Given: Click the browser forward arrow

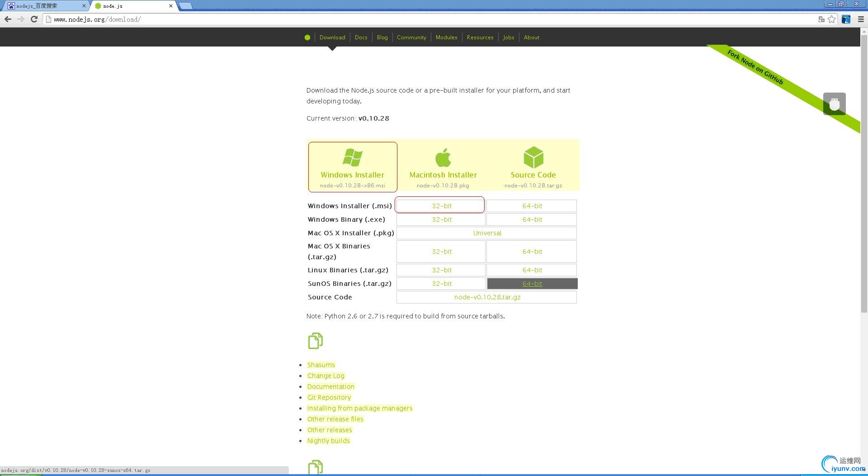Looking at the screenshot, I should 21,19.
